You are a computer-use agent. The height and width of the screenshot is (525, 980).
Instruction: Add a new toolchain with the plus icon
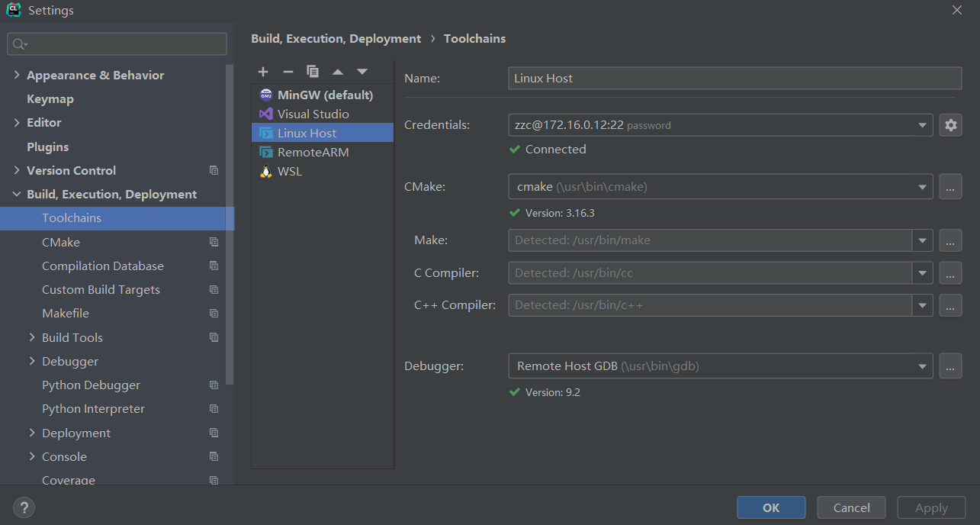tap(263, 72)
